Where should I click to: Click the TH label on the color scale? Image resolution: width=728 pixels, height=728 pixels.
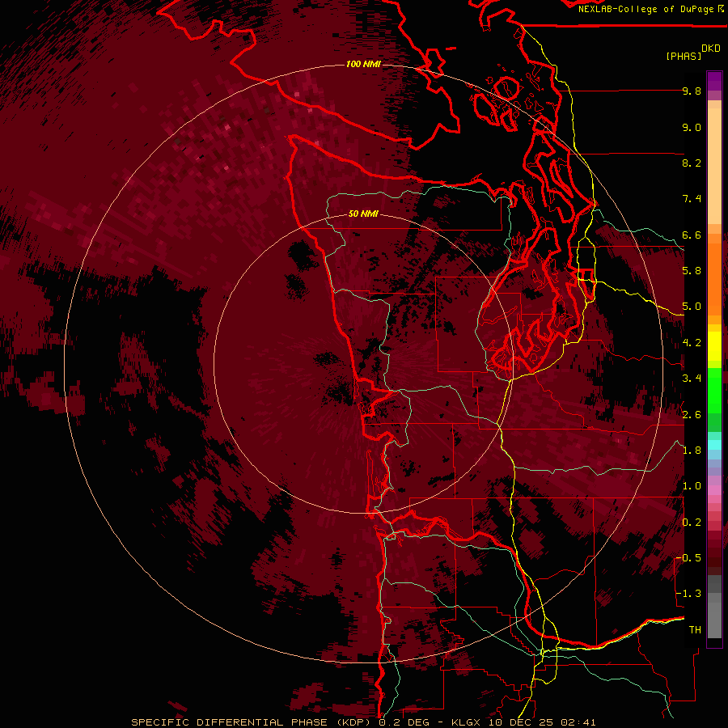(695, 630)
